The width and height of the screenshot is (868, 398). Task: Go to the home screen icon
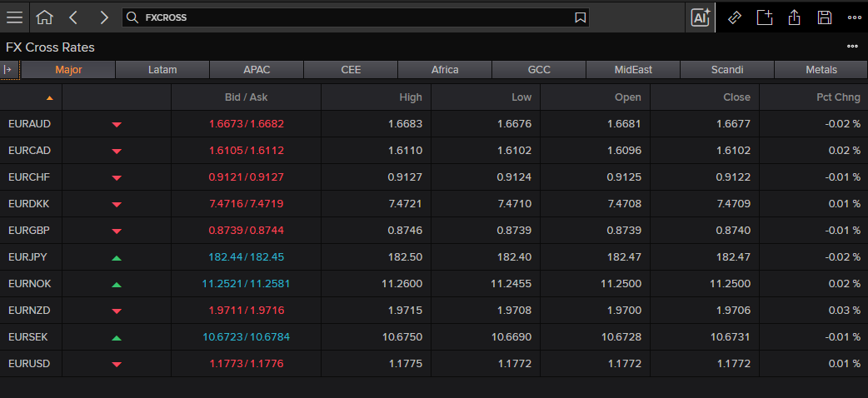[44, 17]
